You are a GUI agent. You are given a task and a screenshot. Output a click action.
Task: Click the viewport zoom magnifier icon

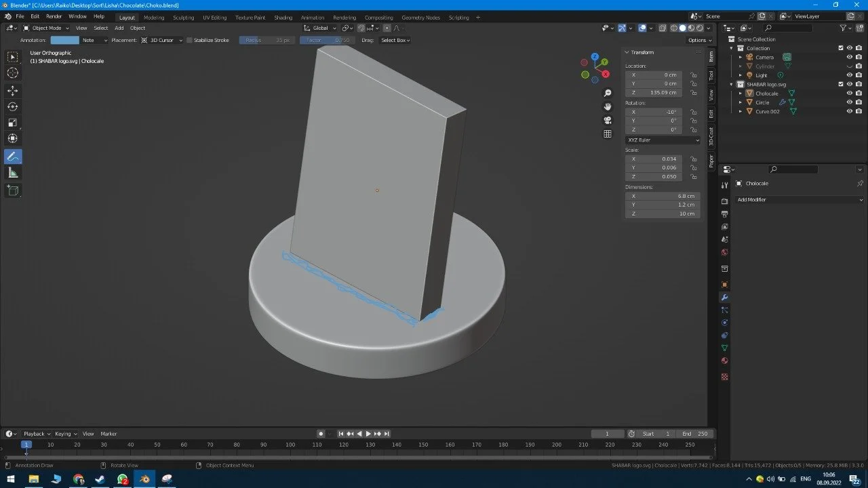click(x=608, y=93)
